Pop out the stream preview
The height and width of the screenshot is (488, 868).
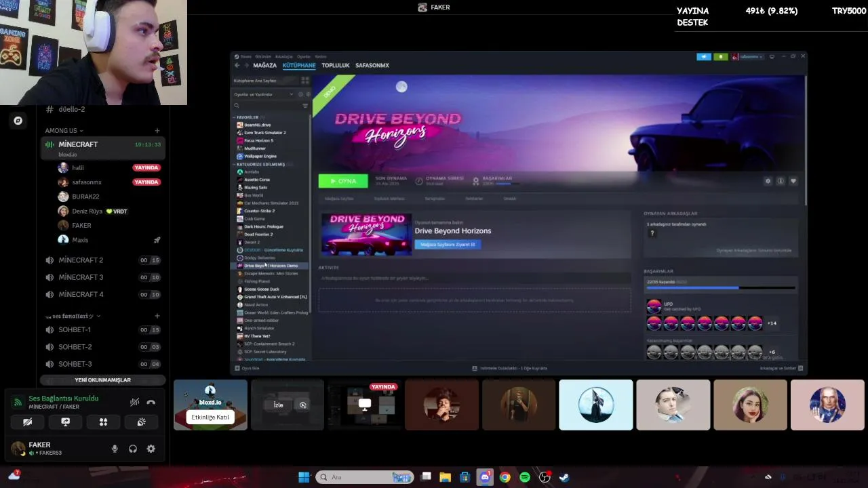pyautogui.click(x=303, y=405)
